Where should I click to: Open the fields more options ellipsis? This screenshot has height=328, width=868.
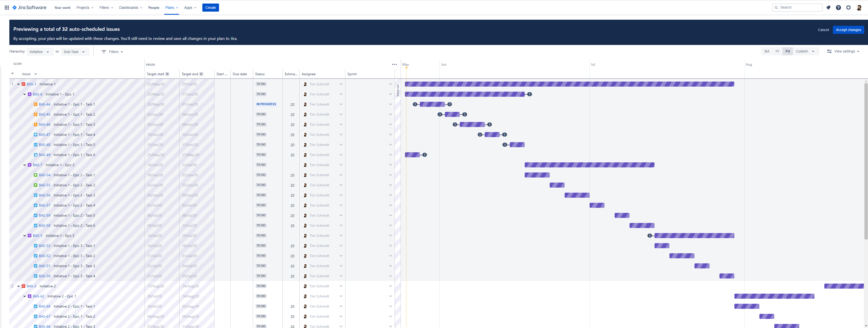394,64
